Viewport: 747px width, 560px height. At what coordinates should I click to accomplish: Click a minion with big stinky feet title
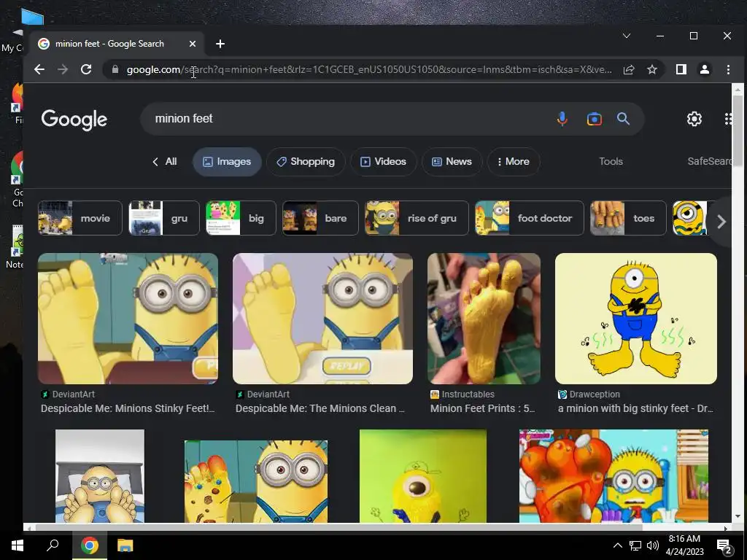(x=635, y=408)
